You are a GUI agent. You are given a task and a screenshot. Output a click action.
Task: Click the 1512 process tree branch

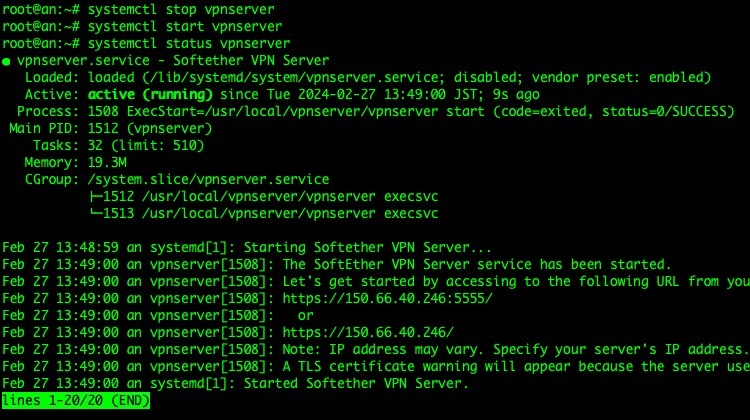pos(264,197)
